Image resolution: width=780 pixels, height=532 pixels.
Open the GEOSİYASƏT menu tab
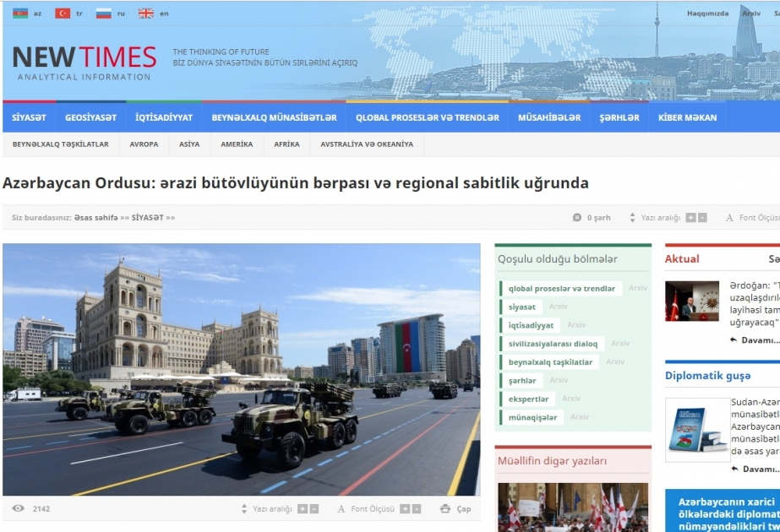[90, 118]
